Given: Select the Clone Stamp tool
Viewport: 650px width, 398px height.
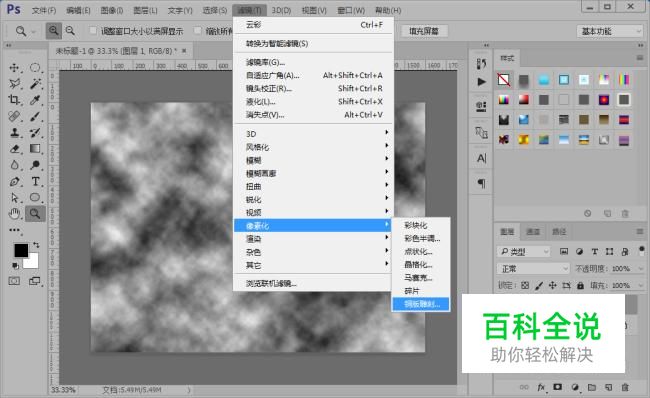Looking at the screenshot, I should [x=14, y=133].
